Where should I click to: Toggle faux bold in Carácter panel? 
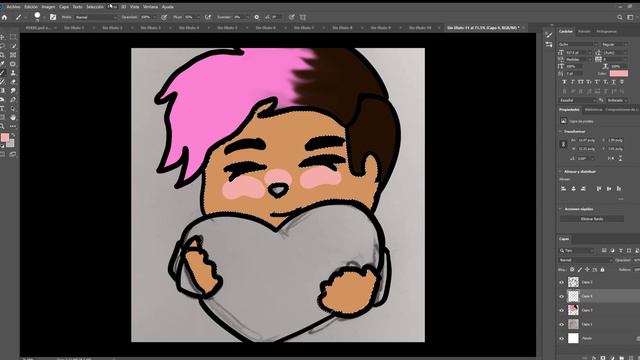pos(564,82)
